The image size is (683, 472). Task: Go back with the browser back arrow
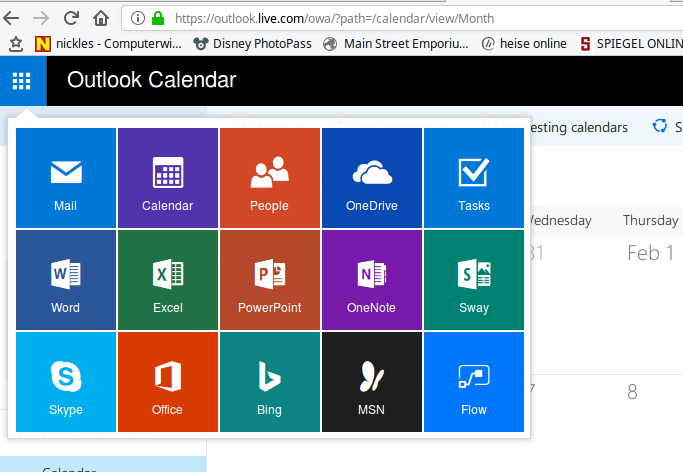tap(11, 18)
